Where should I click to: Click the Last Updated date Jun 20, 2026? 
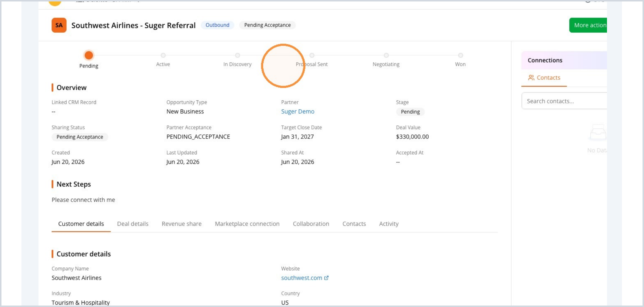pyautogui.click(x=183, y=162)
